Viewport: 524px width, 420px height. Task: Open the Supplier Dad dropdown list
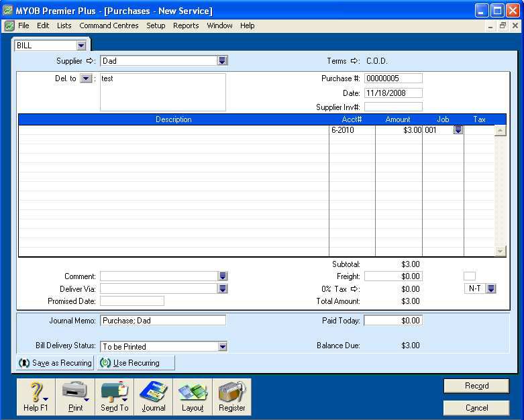click(222, 60)
